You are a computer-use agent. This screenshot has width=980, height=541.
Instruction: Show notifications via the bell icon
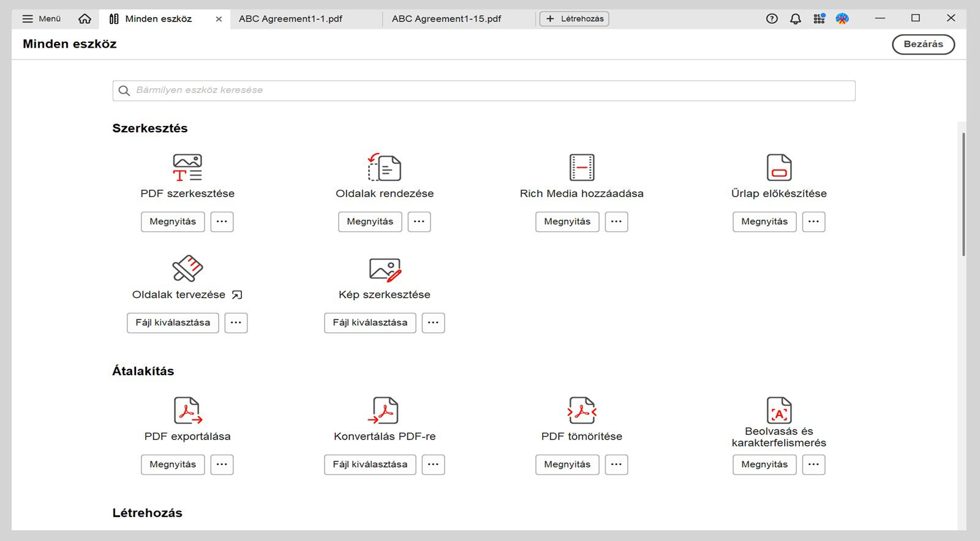[x=795, y=19]
